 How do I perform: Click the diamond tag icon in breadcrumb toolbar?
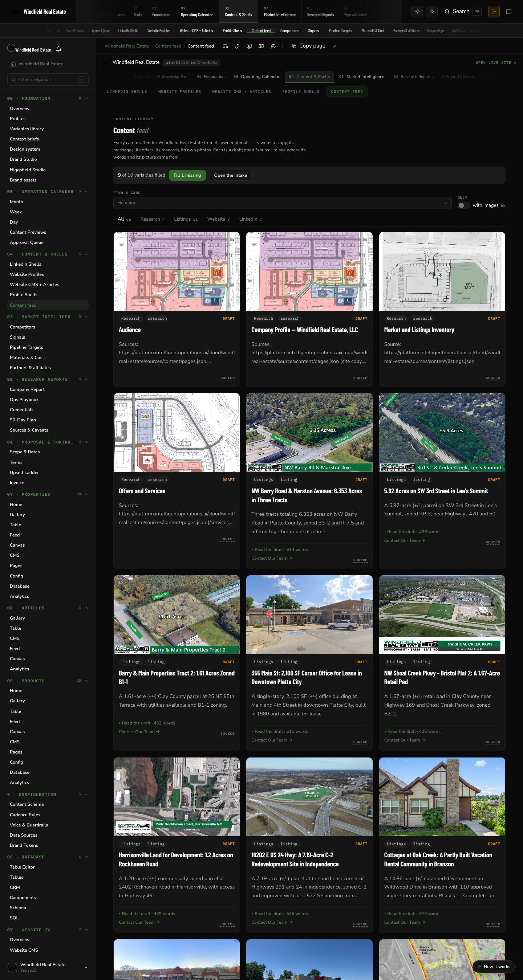pyautogui.click(x=237, y=46)
